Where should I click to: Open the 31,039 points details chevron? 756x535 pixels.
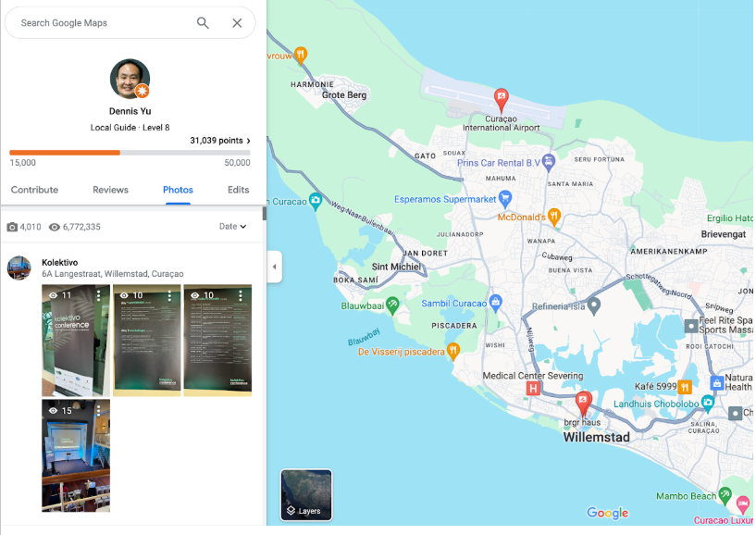click(x=249, y=141)
